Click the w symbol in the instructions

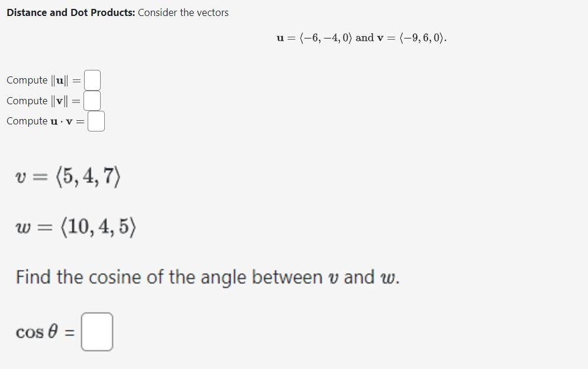pyautogui.click(x=387, y=277)
